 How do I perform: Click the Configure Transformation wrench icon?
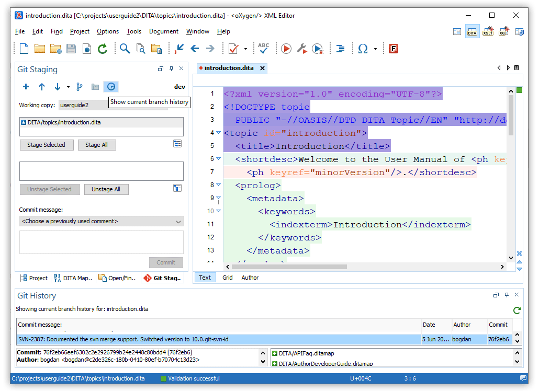302,49
